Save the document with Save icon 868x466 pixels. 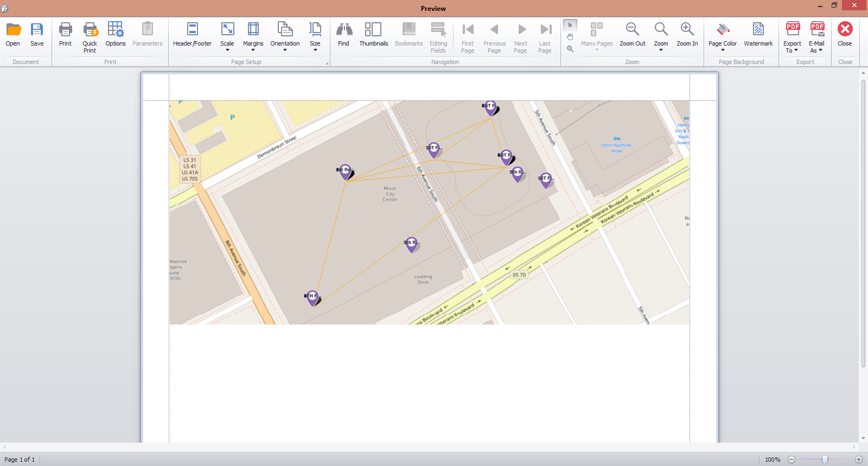(37, 30)
